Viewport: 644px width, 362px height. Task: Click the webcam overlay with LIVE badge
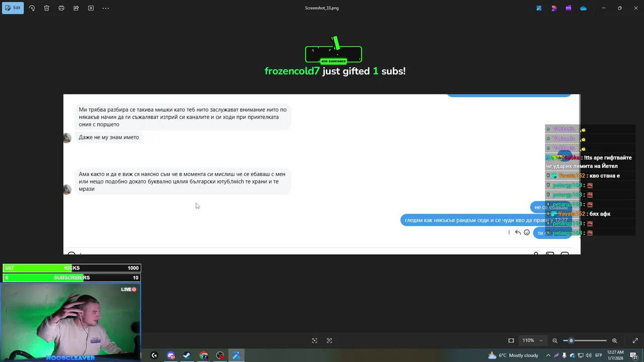70,322
